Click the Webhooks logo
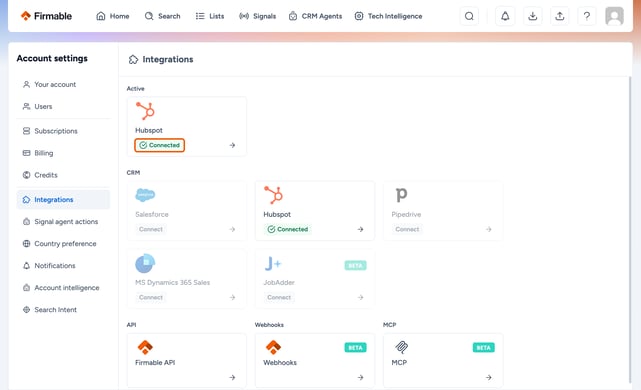The height and width of the screenshot is (390, 641). coord(273,347)
